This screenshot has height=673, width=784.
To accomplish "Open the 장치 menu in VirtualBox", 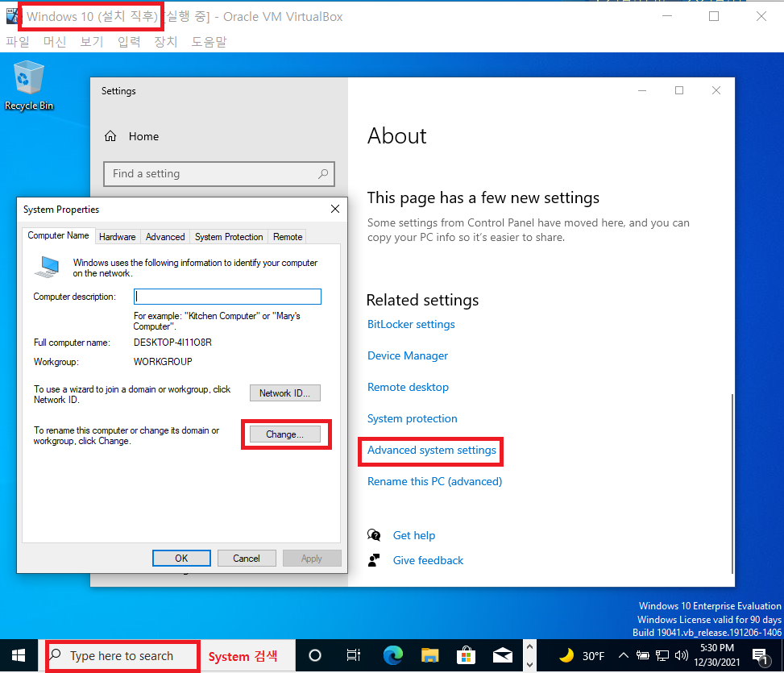I will pyautogui.click(x=165, y=41).
